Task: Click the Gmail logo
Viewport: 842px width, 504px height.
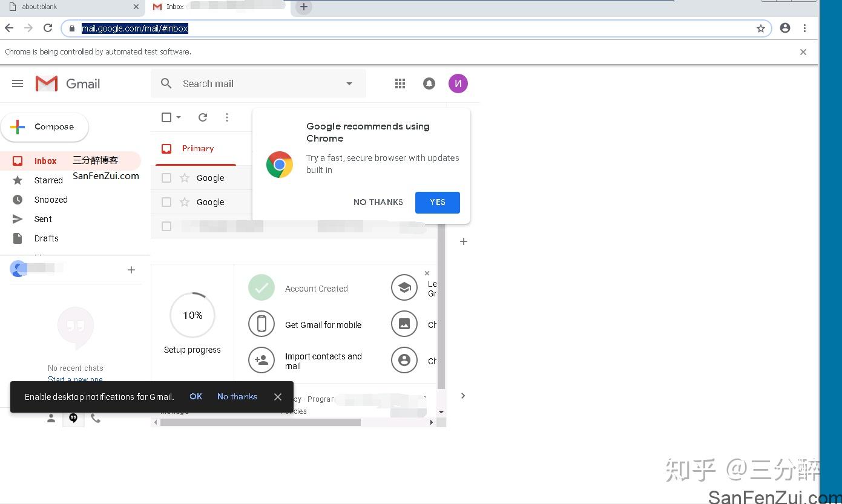Action: tap(68, 83)
